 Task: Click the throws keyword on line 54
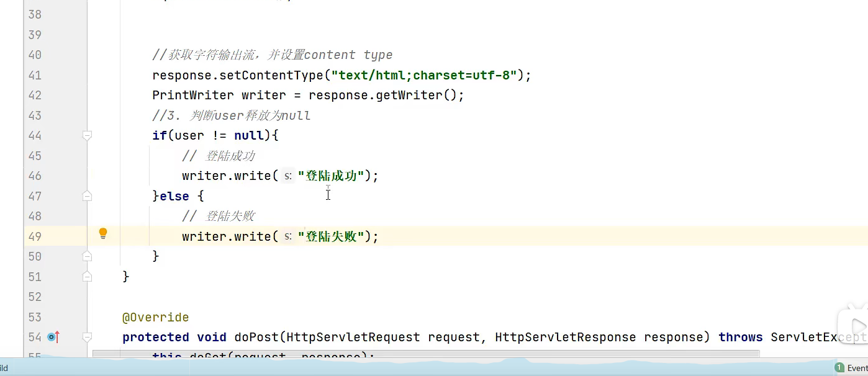point(741,337)
